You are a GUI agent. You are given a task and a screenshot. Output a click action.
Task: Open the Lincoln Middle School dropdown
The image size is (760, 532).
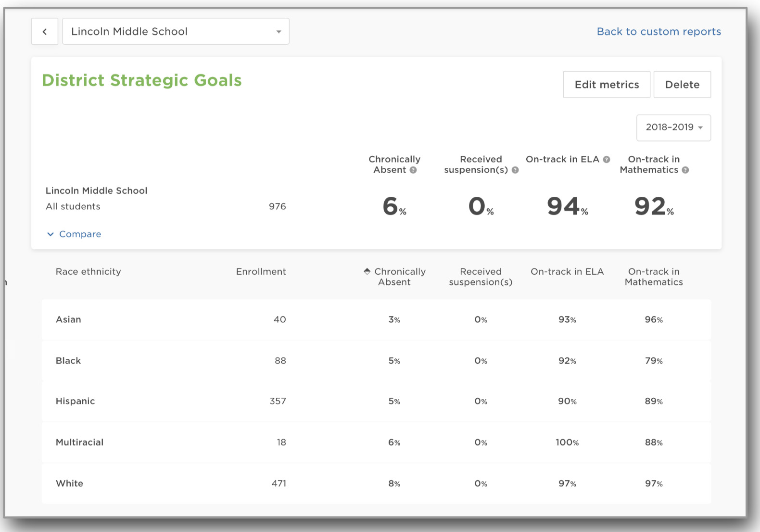(176, 32)
